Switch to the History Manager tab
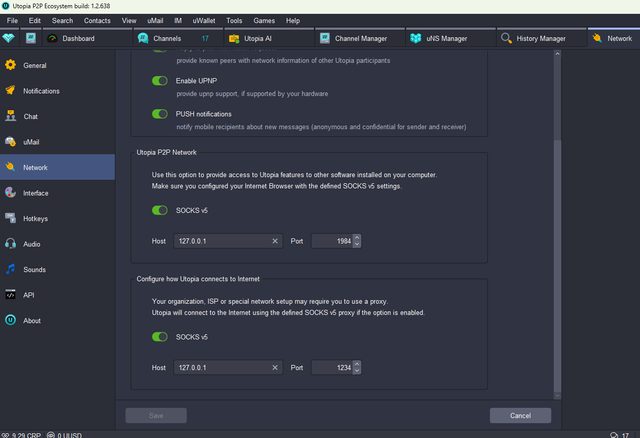 point(542,38)
